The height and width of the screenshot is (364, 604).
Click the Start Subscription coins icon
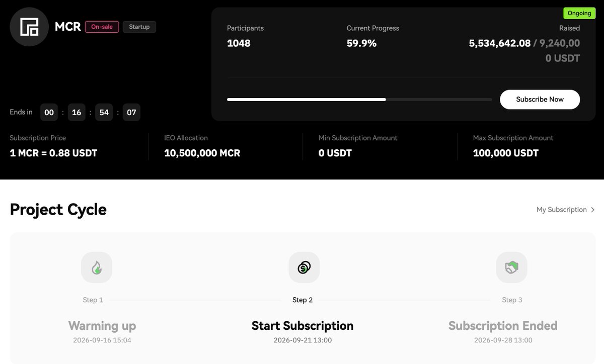tap(304, 267)
